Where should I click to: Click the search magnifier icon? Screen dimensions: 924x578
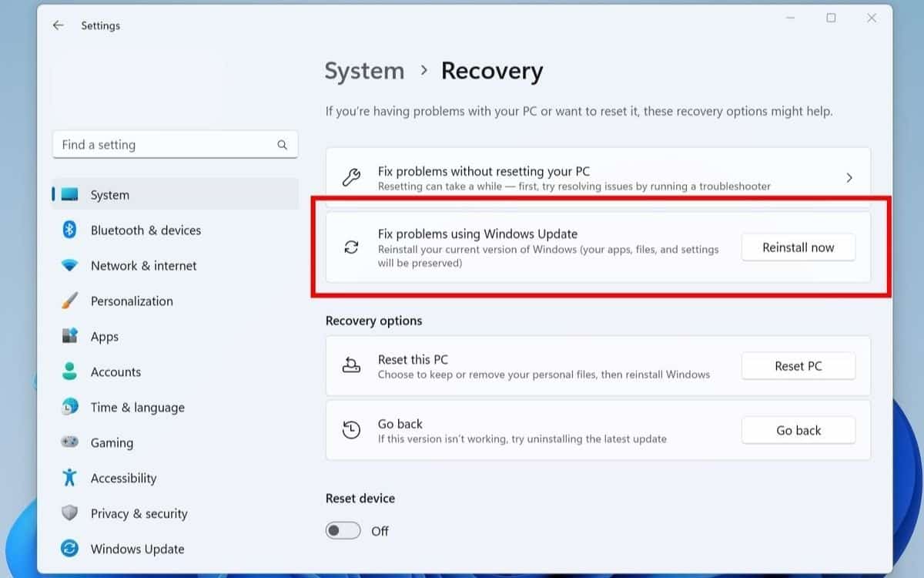(x=283, y=144)
